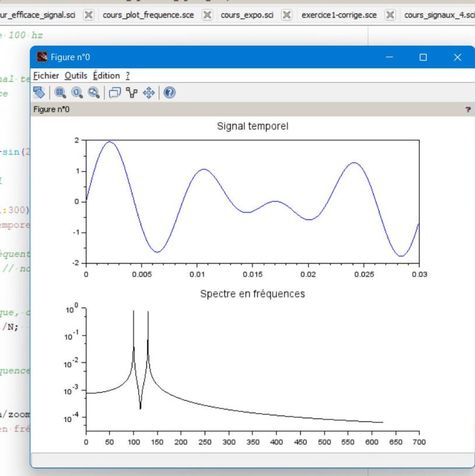Click the overlapping windows toolbar icon
Image resolution: width=475 pixels, height=476 pixels.
[115, 93]
